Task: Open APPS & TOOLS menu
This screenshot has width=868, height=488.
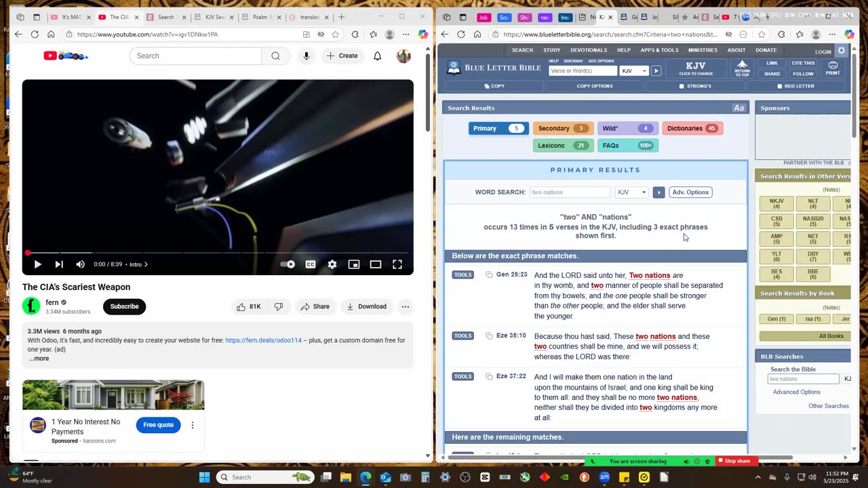Action: tap(659, 50)
